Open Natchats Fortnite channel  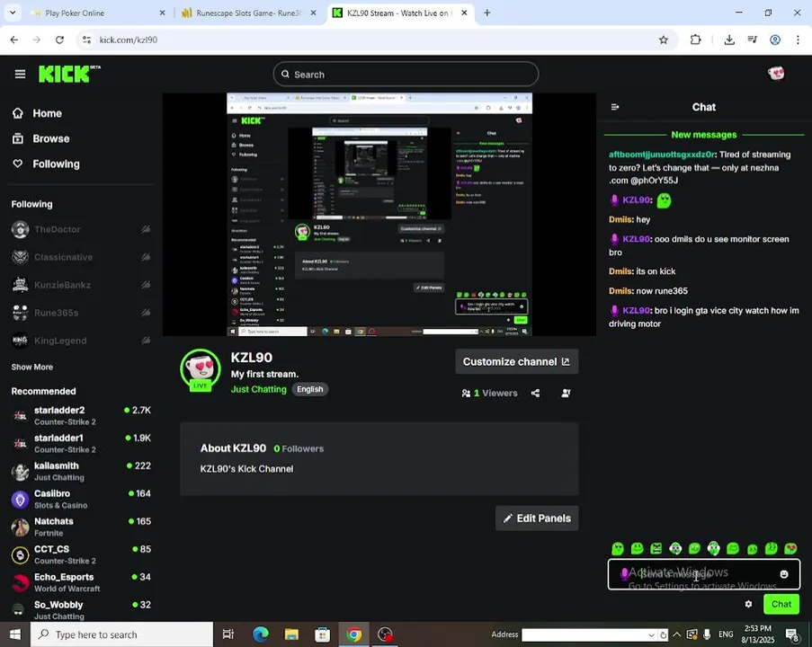point(81,527)
